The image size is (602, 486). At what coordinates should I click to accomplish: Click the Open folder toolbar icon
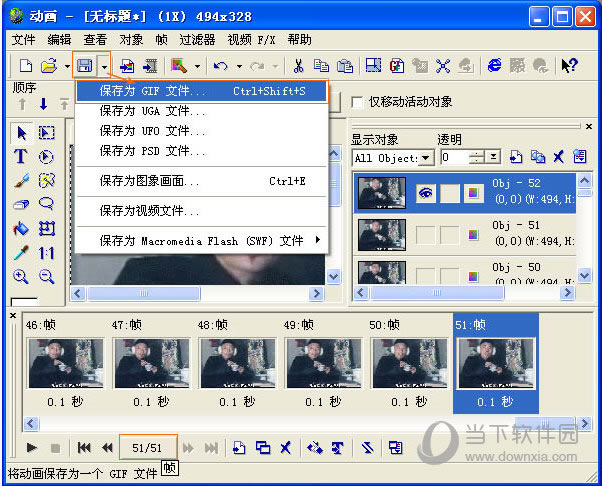[49, 66]
